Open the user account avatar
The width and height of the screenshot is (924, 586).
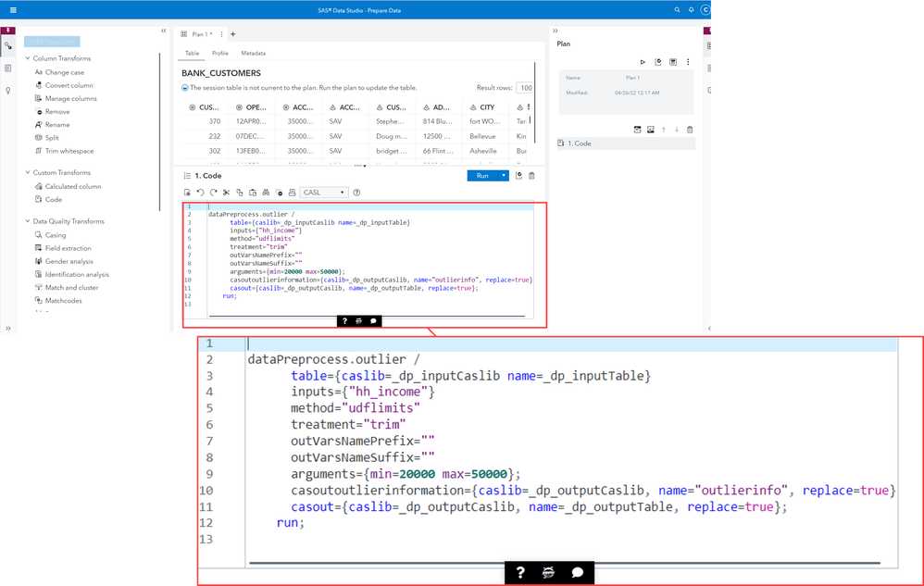(x=705, y=10)
